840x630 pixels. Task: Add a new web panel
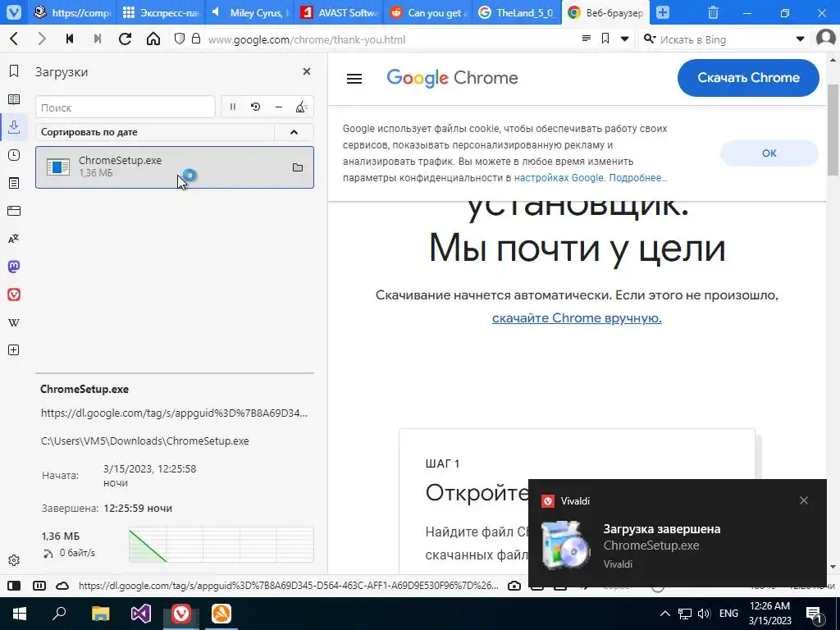click(14, 350)
